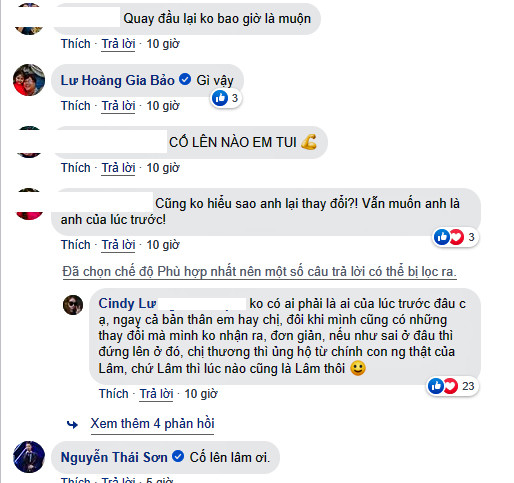Screen dimensions: 514x483
Task: Open Nguyễn Thái Sơn profile name link
Action: click(114, 457)
